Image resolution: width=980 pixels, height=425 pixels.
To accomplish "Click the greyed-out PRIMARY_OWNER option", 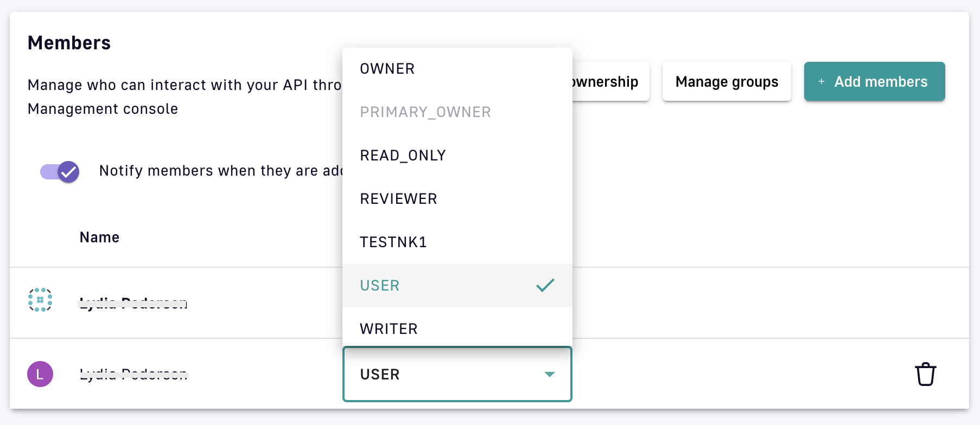I will [x=425, y=112].
